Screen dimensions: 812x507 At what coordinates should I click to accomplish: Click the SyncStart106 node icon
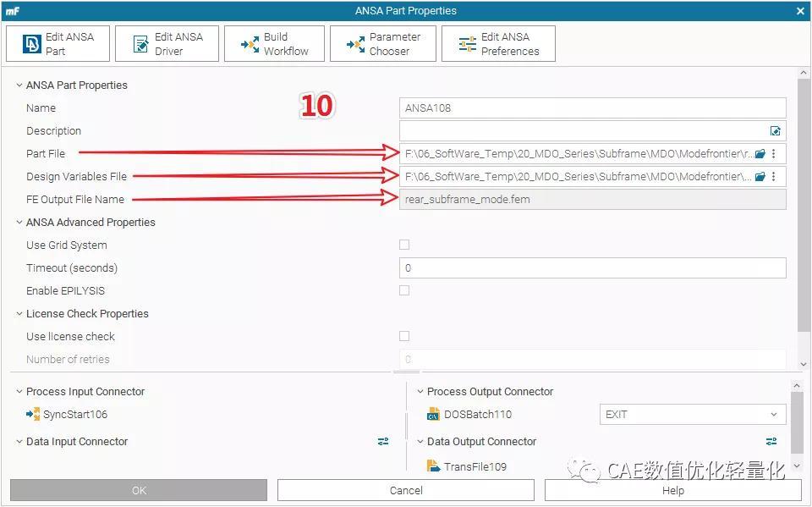(x=33, y=414)
